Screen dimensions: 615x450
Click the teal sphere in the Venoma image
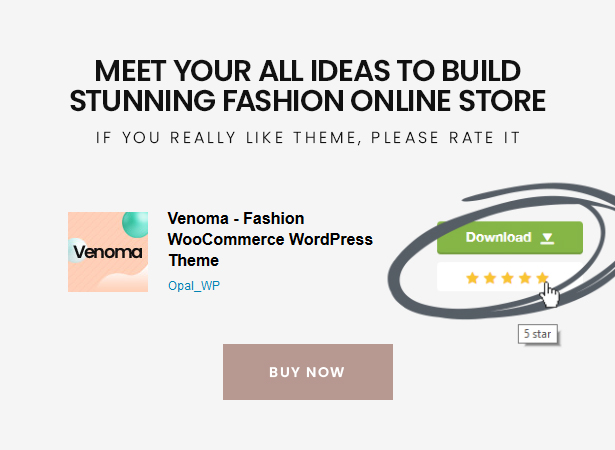click(134, 224)
